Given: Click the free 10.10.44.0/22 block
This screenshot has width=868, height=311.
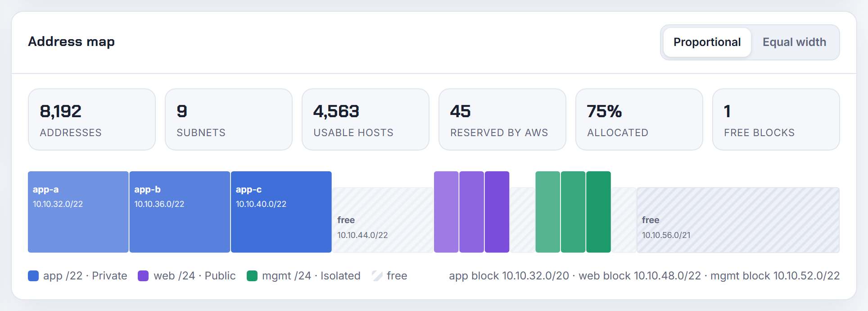Looking at the screenshot, I should (383, 220).
